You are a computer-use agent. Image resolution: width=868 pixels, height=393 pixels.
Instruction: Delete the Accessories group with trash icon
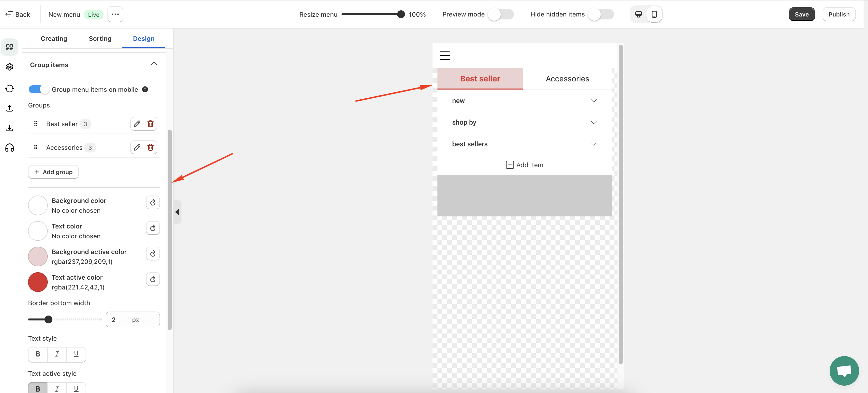tap(151, 147)
